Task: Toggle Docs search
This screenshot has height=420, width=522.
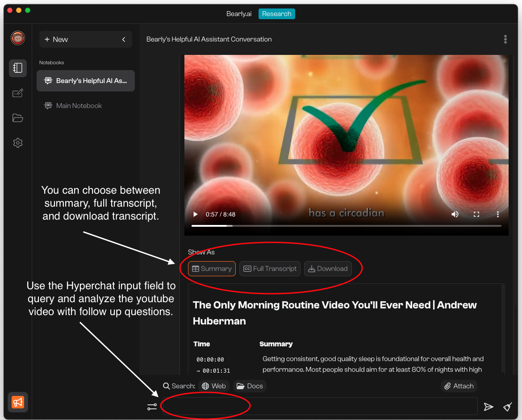Action: [x=250, y=386]
